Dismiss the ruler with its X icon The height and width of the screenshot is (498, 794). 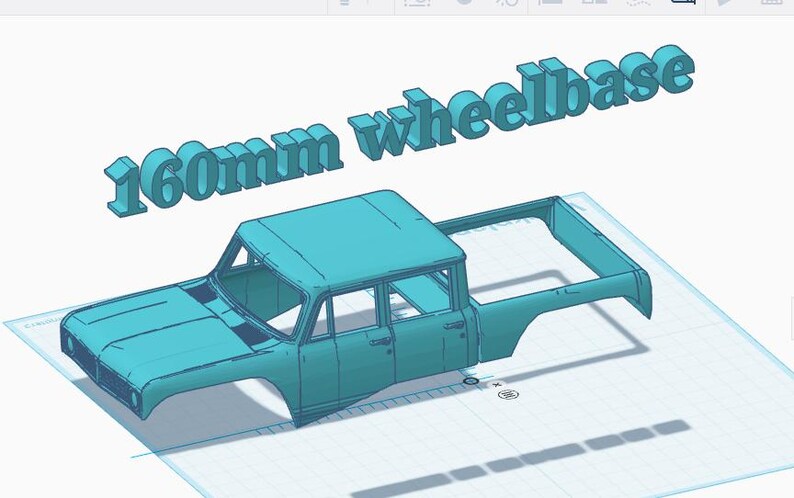pos(497,385)
